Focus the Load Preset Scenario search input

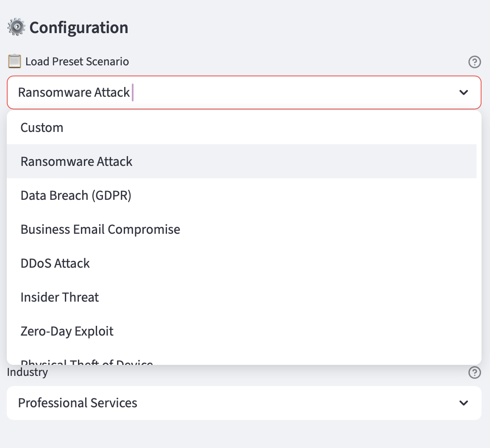coord(254,92)
